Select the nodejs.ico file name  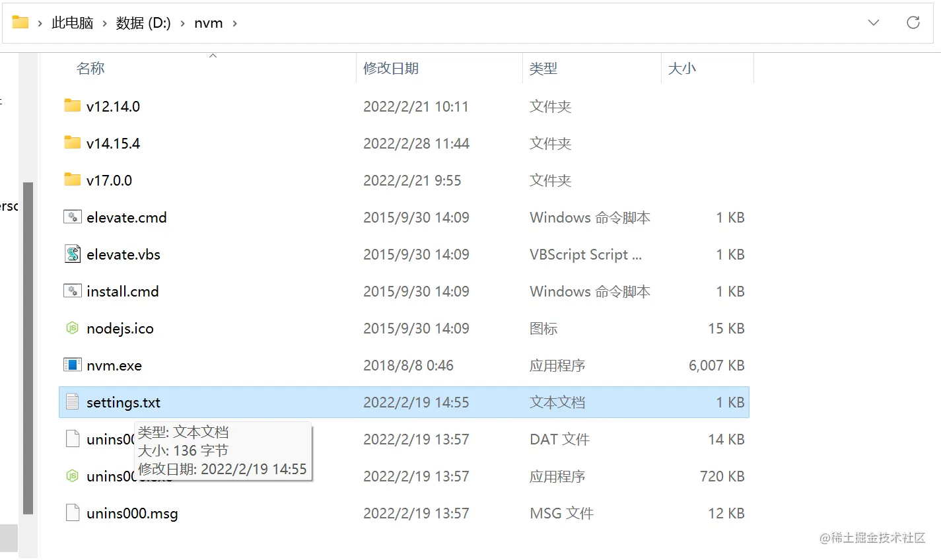[x=120, y=328]
